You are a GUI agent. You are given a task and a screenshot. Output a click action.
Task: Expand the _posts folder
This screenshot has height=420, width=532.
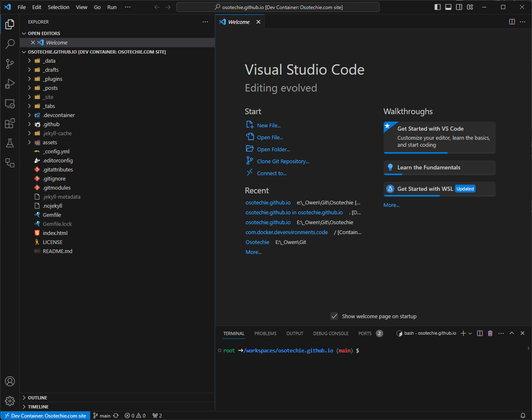[x=51, y=88]
